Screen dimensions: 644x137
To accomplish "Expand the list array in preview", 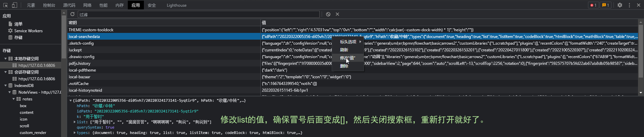I will [x=74, y=122].
